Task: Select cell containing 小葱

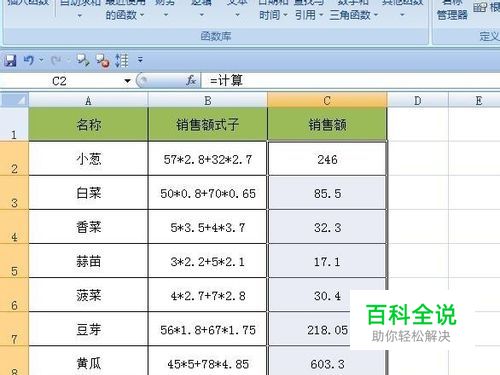Action: [88, 159]
